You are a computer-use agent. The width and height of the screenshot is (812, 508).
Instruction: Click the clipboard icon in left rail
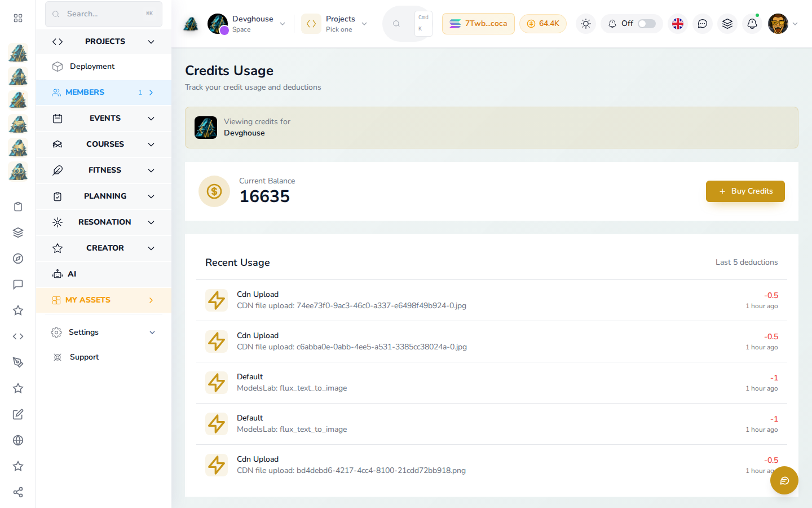[18, 207]
